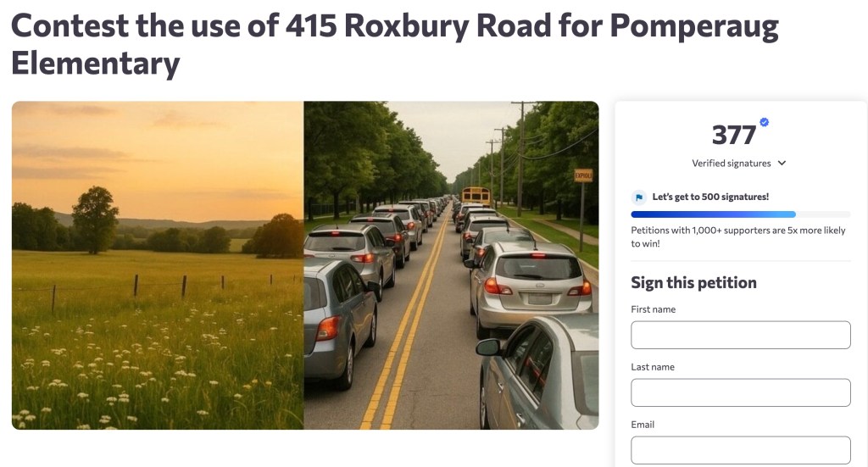This screenshot has width=868, height=467.
Task: Click the blue verified checkmark badge
Action: pyautogui.click(x=765, y=123)
